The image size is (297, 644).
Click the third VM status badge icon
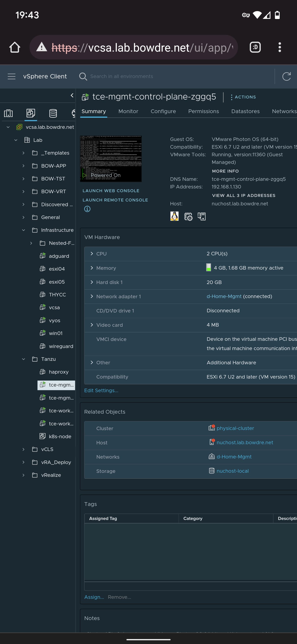coord(202,216)
